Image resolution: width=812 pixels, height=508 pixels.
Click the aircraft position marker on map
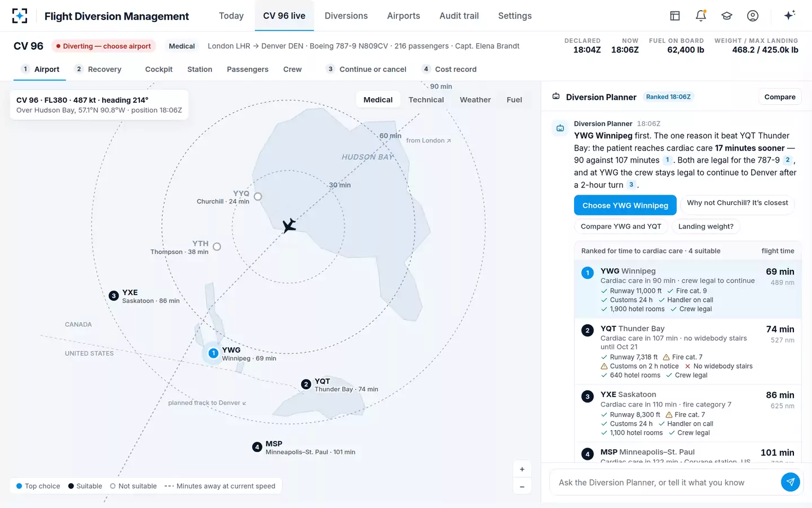point(289,226)
